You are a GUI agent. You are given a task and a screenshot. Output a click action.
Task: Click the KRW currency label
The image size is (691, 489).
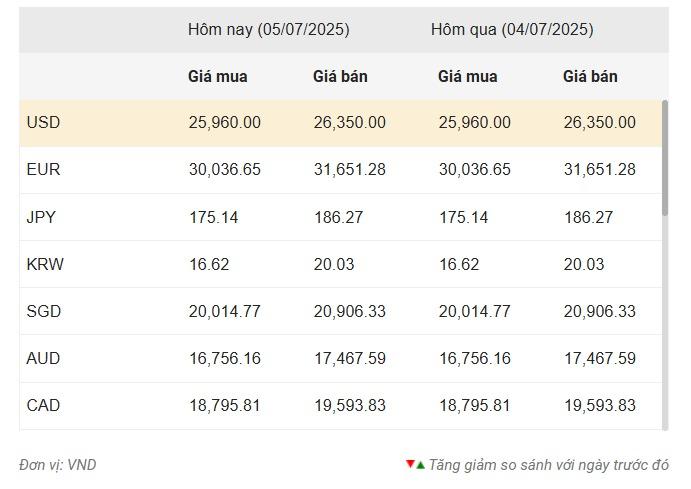44,264
